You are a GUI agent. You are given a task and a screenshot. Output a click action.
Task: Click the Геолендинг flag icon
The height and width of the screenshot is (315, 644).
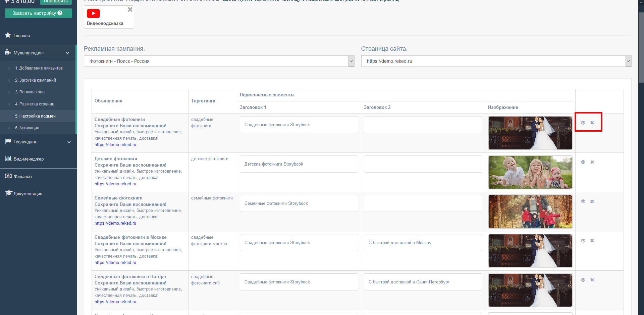8,141
